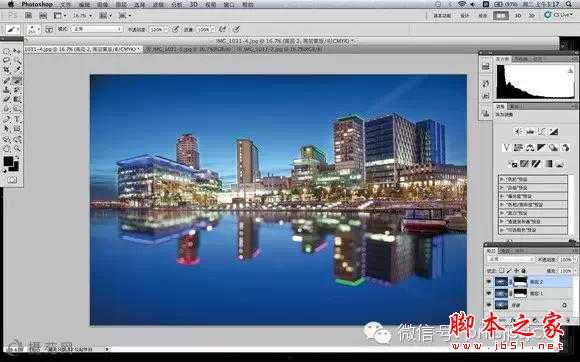The width and height of the screenshot is (580, 362).
Task: Select the Move tool in toolbox
Action: coord(17,51)
